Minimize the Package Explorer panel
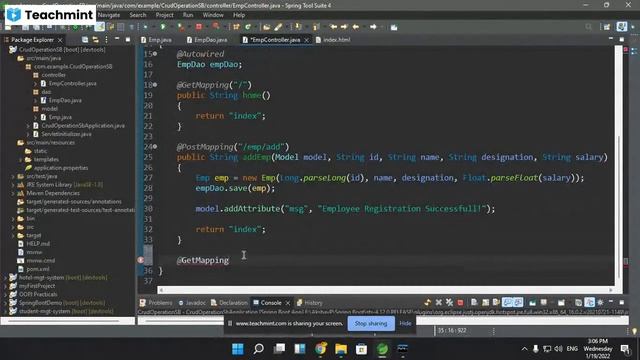The image size is (640, 360). point(117,39)
